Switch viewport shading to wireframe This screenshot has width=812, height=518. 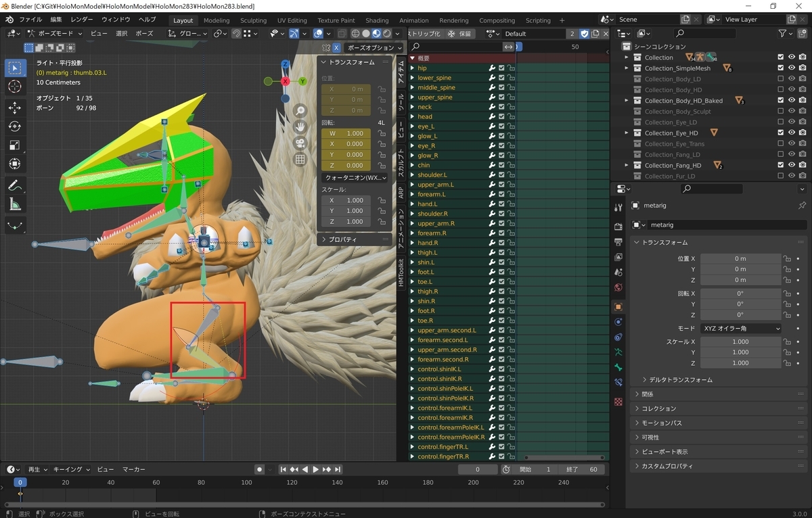355,33
